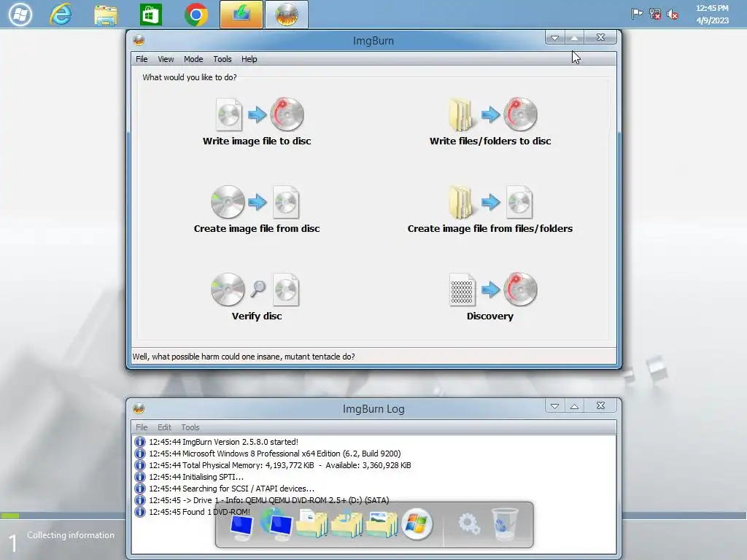Select log line 'Searching for SCSI / ATAPI devices...'
The height and width of the screenshot is (560, 747).
click(x=231, y=489)
